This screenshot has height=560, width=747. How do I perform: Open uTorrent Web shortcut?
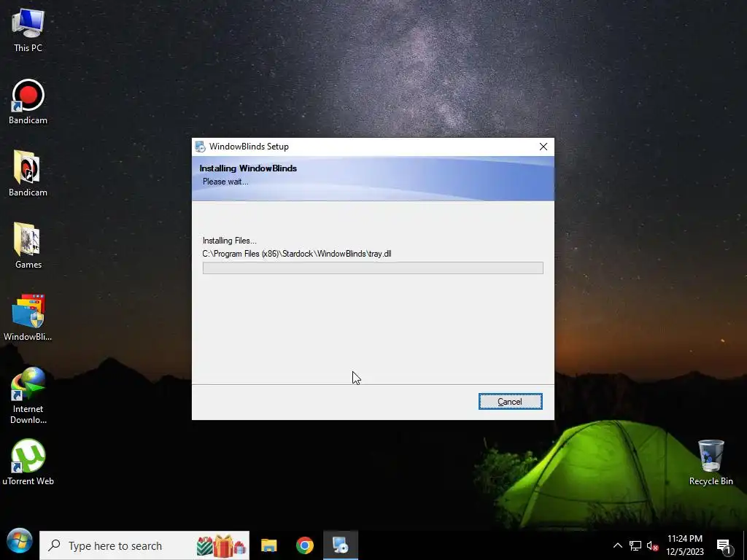[28, 462]
